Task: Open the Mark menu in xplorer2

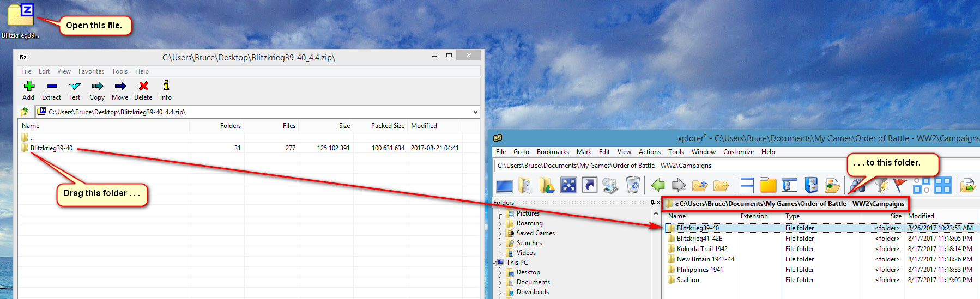Action: pyautogui.click(x=584, y=152)
